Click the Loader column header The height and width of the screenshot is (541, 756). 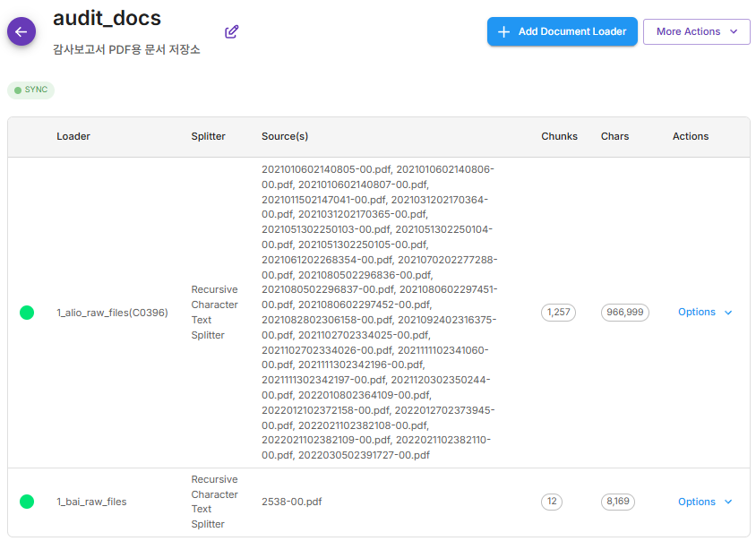(73, 137)
